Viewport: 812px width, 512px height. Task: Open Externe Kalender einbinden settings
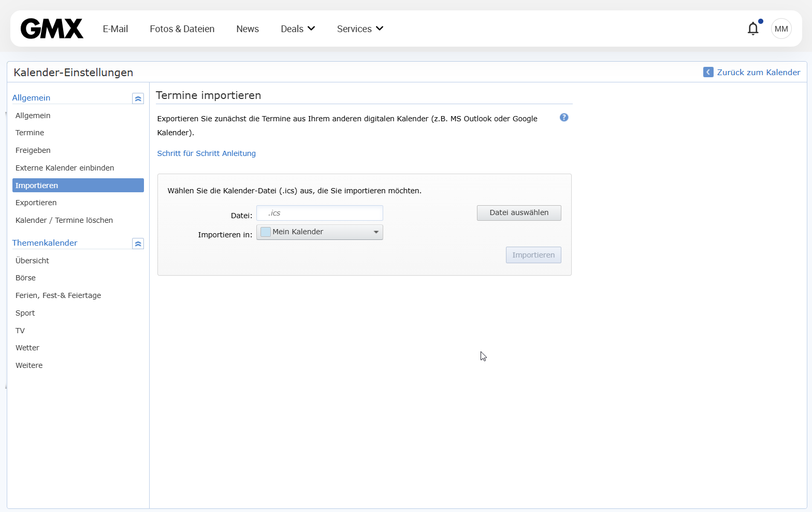[65, 168]
